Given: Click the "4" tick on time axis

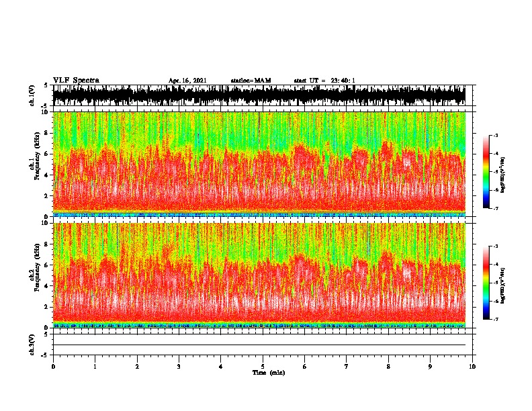Looking at the screenshot, I should [221, 367].
